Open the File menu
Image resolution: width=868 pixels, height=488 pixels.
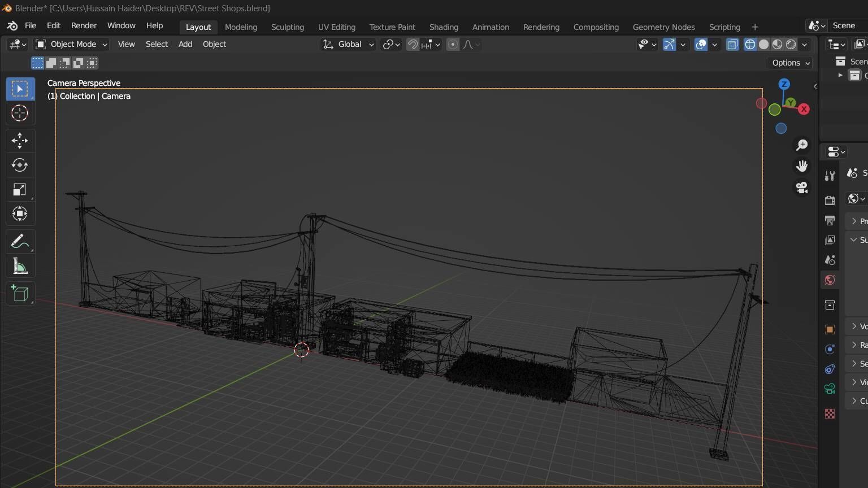(x=31, y=26)
